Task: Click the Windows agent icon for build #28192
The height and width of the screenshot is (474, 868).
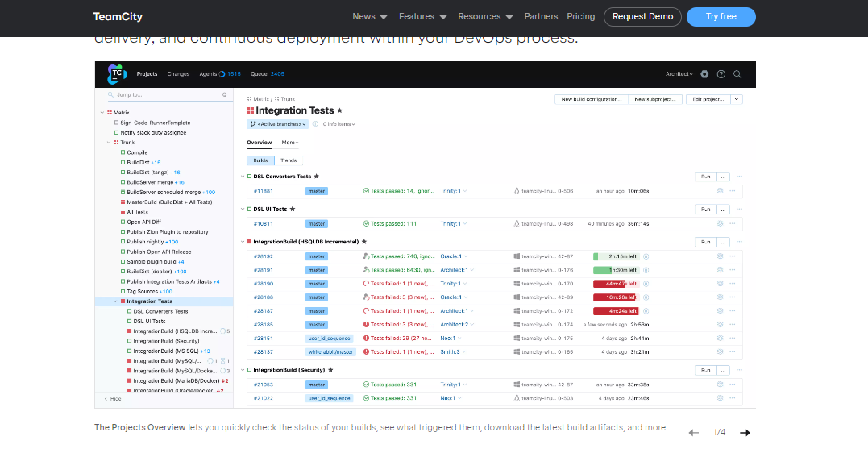Action: pyautogui.click(x=517, y=256)
